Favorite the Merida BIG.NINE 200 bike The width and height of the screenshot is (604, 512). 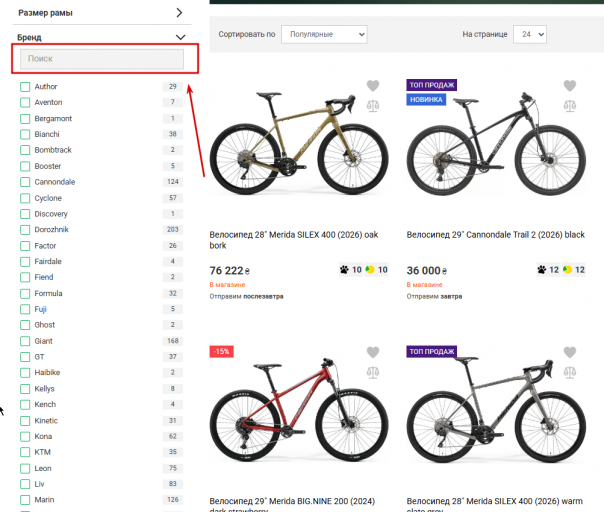pos(372,352)
